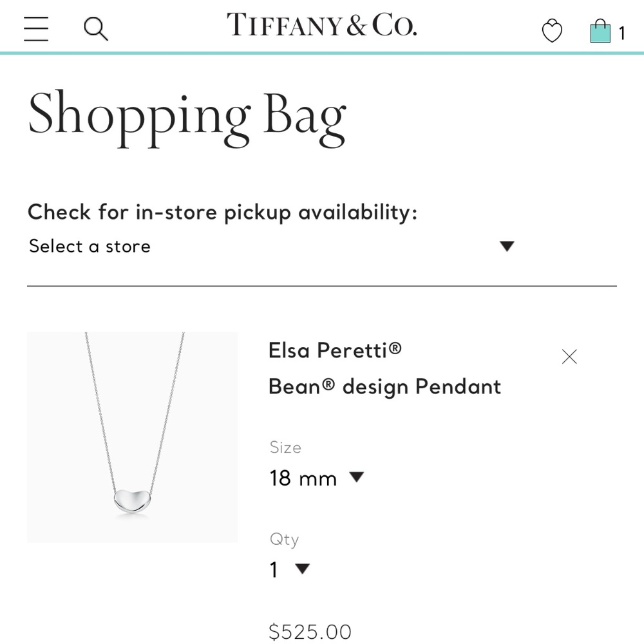Image resolution: width=644 pixels, height=644 pixels.
Task: Remove the Bean pendant using the X icon
Action: tap(569, 356)
